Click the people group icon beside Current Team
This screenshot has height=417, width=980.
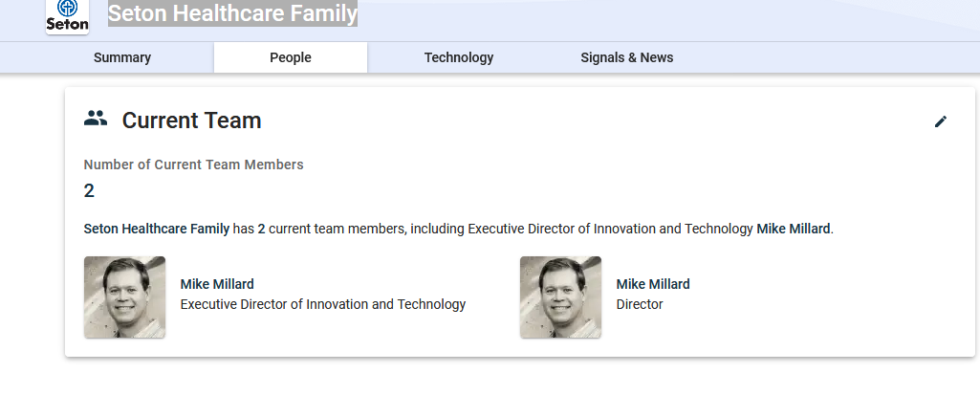tap(96, 119)
